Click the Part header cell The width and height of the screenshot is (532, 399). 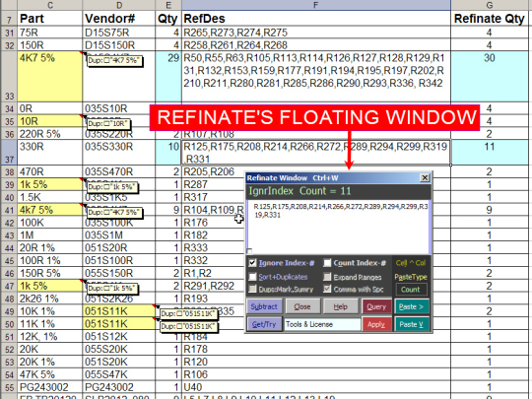coord(50,19)
